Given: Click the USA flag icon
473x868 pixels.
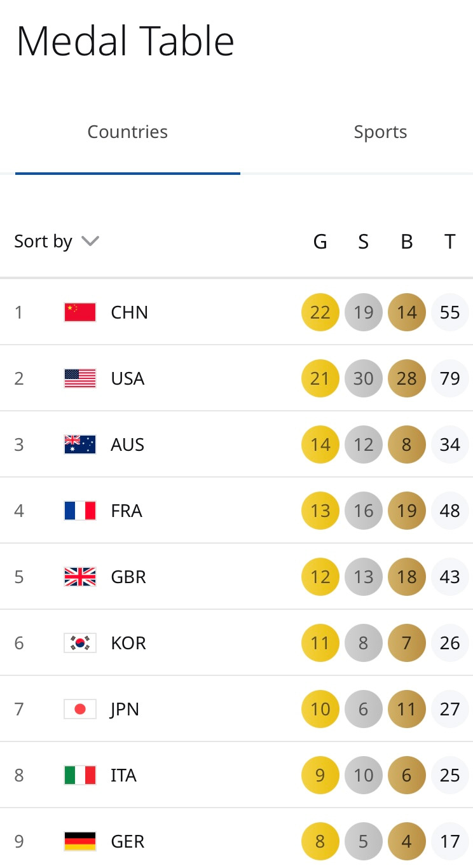Looking at the screenshot, I should (x=80, y=378).
